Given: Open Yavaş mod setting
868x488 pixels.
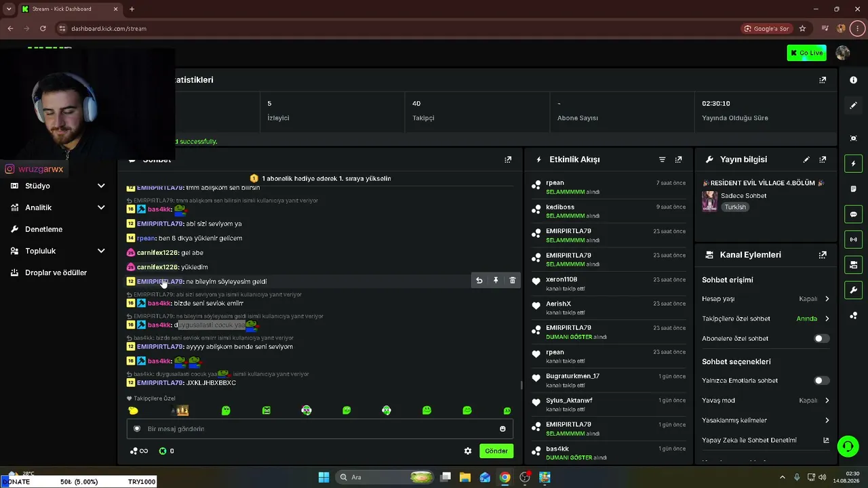Looking at the screenshot, I should pyautogui.click(x=766, y=401).
